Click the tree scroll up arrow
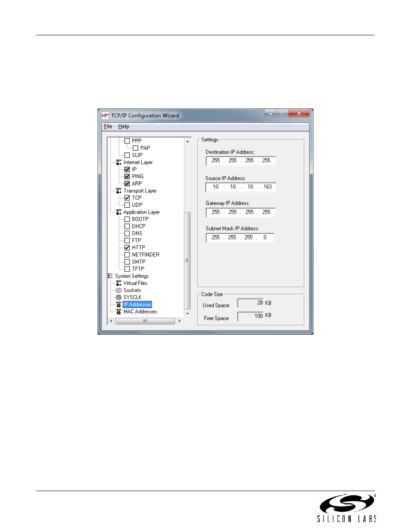This screenshot has height=532, width=411. click(187, 141)
